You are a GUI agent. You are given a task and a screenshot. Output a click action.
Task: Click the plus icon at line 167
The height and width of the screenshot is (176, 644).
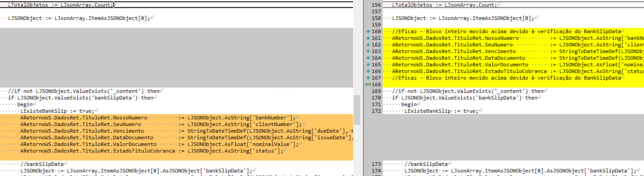368,78
